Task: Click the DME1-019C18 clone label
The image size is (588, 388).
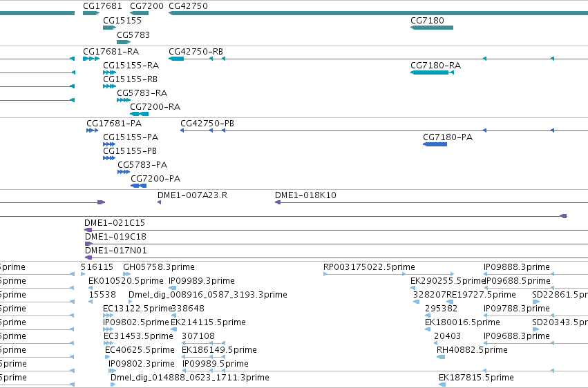Action: (115, 237)
